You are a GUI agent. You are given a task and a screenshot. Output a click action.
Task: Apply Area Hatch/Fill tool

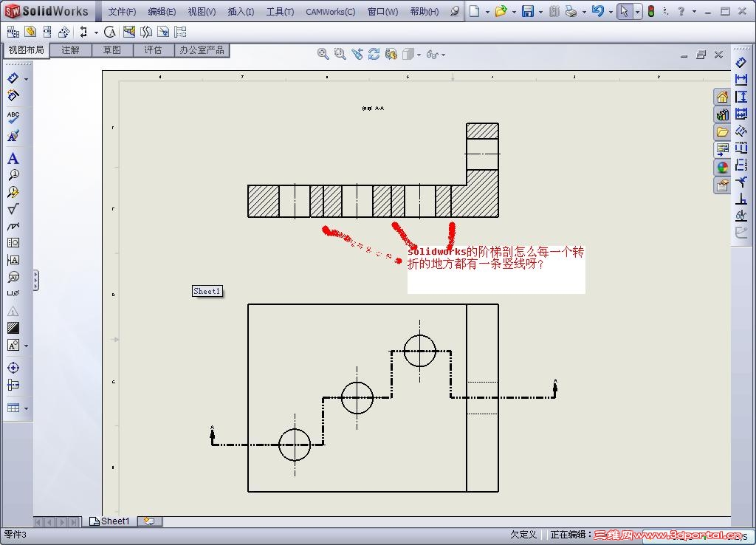(x=13, y=328)
